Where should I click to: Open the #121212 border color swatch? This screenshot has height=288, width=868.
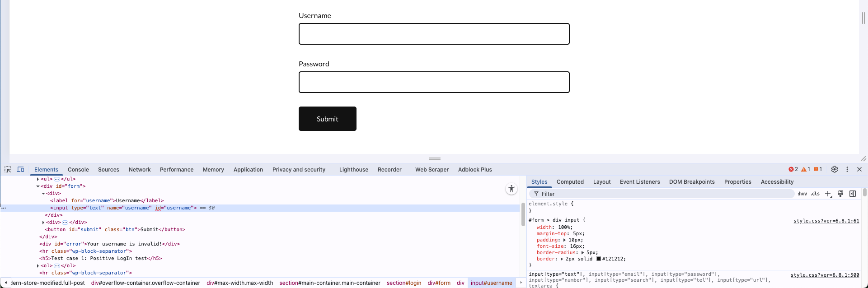coord(599,259)
